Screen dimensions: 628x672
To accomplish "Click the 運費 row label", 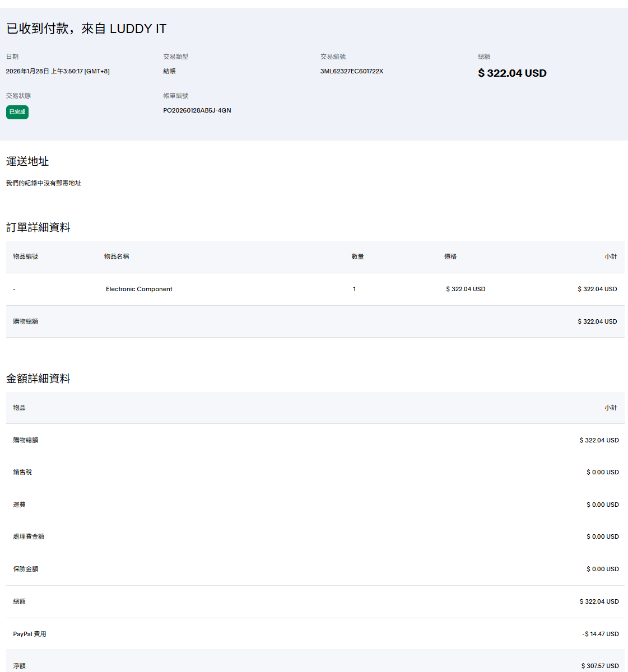I will pos(20,505).
